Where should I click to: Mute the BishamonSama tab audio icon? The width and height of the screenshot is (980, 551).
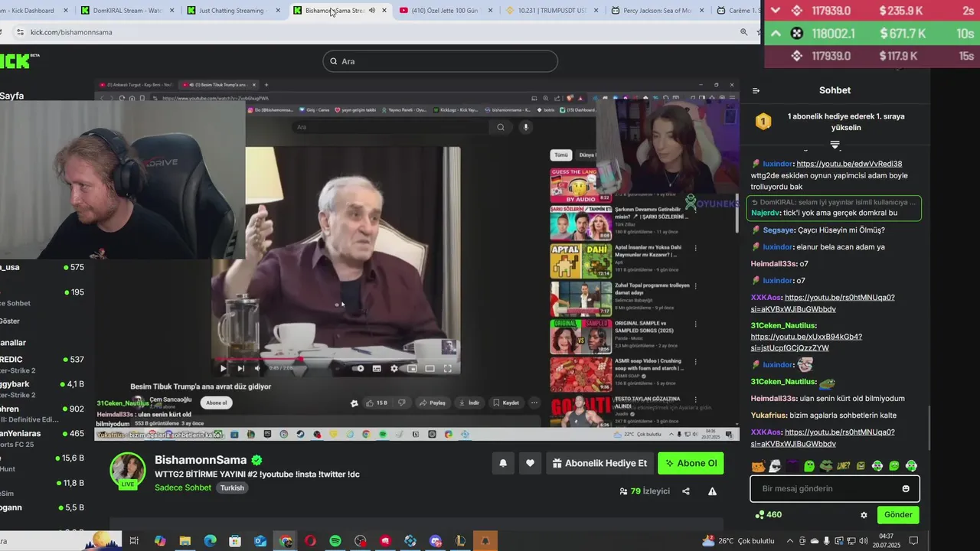pyautogui.click(x=372, y=11)
